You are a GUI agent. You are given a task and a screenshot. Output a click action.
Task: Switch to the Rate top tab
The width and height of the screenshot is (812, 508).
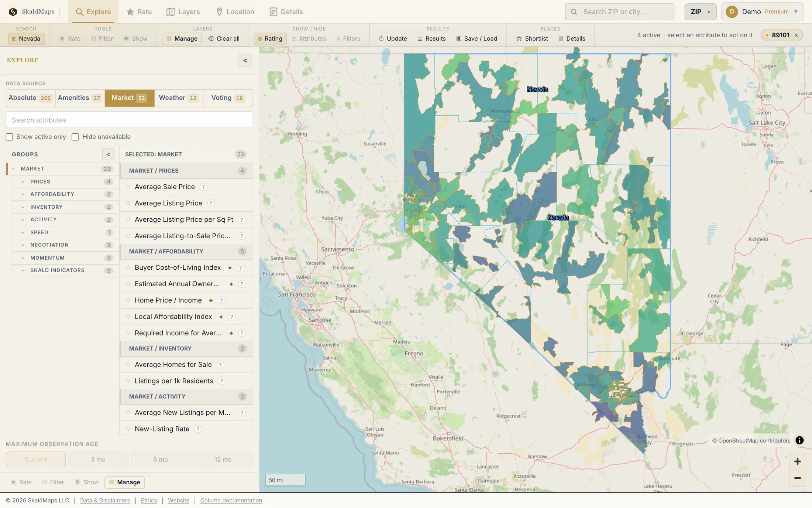[x=139, y=12]
